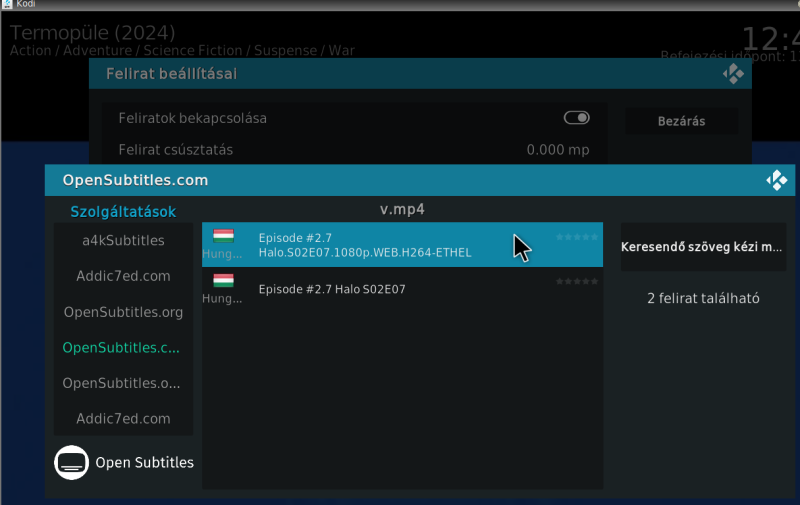Toggle Feliratok bekapcsolása switch
The width and height of the screenshot is (800, 505).
(577, 118)
